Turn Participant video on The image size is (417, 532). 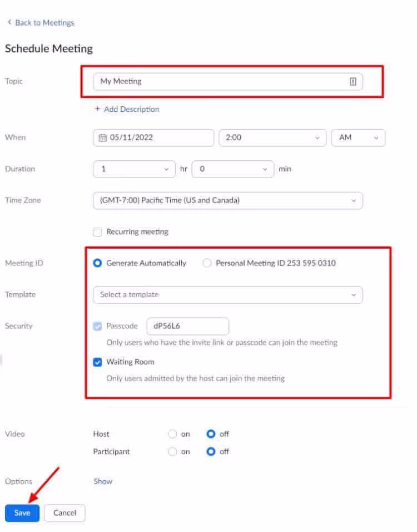[172, 452]
